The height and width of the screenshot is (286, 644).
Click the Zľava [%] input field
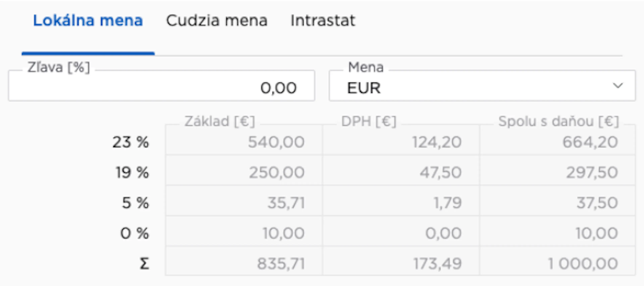[x=162, y=86]
